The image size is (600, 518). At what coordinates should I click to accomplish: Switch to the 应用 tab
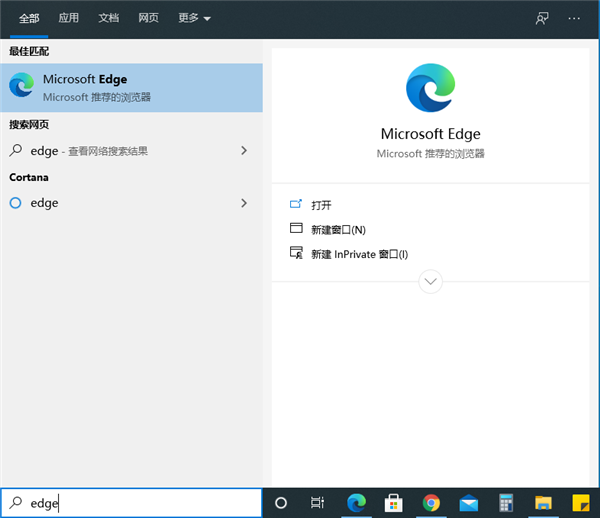pyautogui.click(x=68, y=18)
